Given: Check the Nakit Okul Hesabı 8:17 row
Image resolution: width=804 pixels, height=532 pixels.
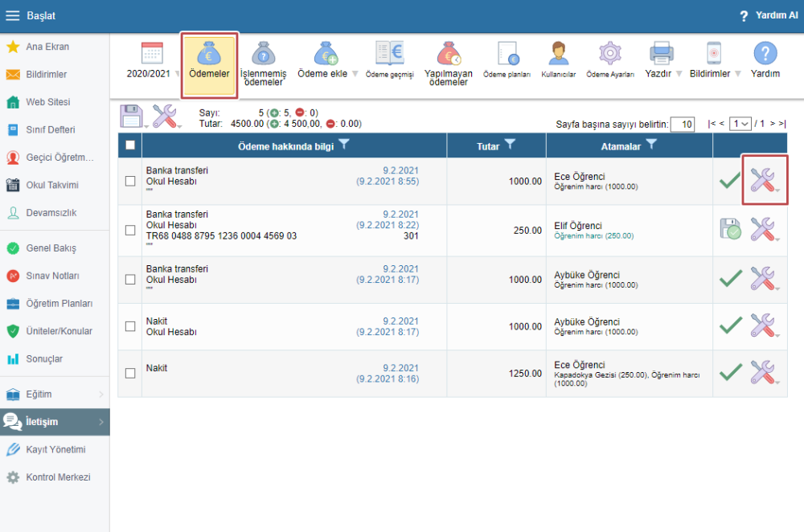Looking at the screenshot, I should pyautogui.click(x=130, y=326).
